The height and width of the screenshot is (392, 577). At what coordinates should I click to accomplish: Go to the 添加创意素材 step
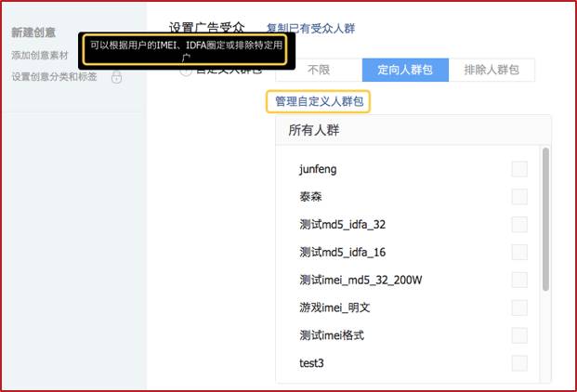39,56
